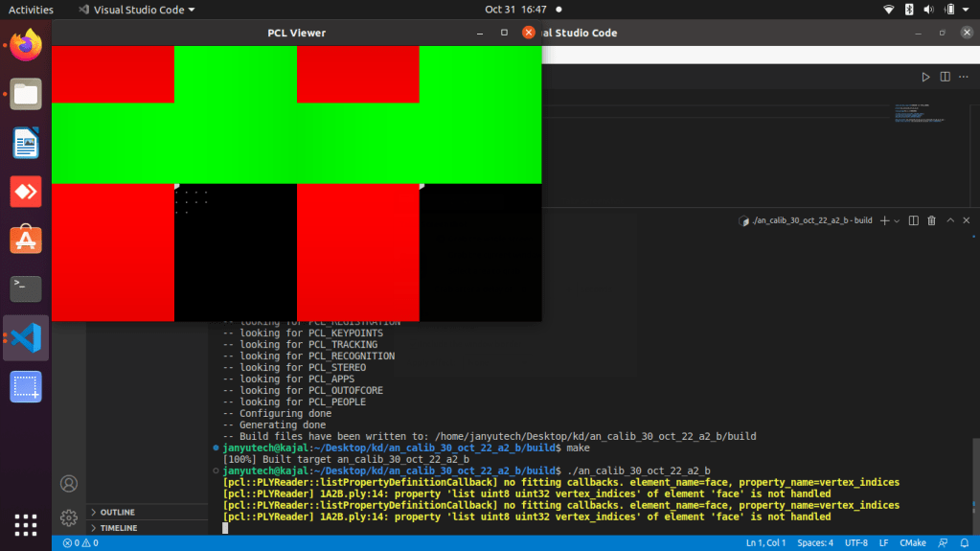Screen dimensions: 980x551
Task: Launch Firefox from the Ubuntu dock
Action: tap(26, 45)
